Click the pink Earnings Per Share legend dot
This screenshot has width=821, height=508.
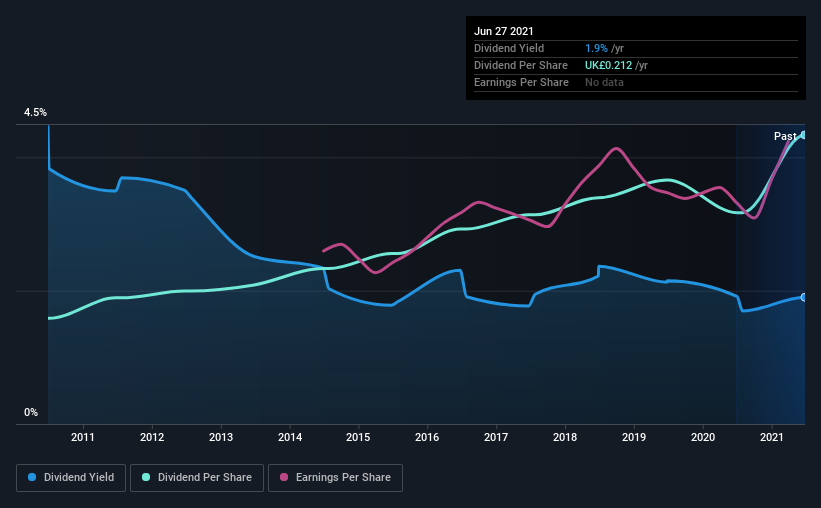click(284, 477)
